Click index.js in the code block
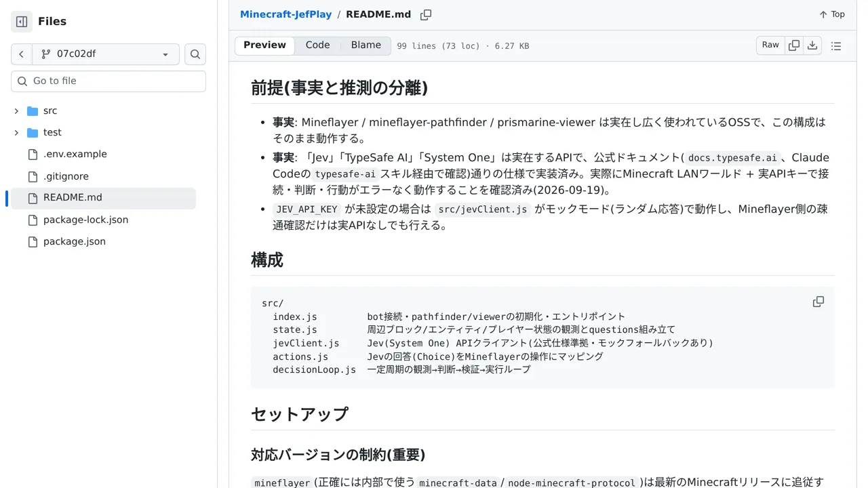 point(295,317)
